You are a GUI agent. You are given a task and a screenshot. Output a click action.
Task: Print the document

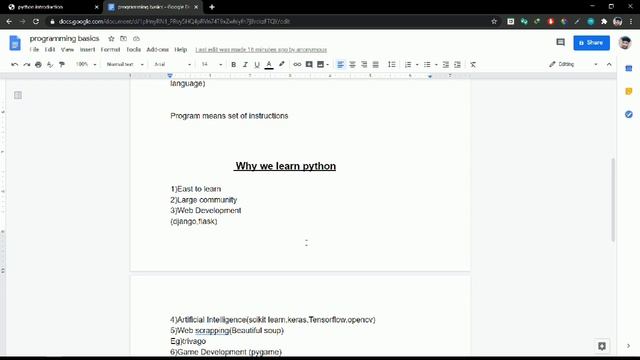pos(38,64)
